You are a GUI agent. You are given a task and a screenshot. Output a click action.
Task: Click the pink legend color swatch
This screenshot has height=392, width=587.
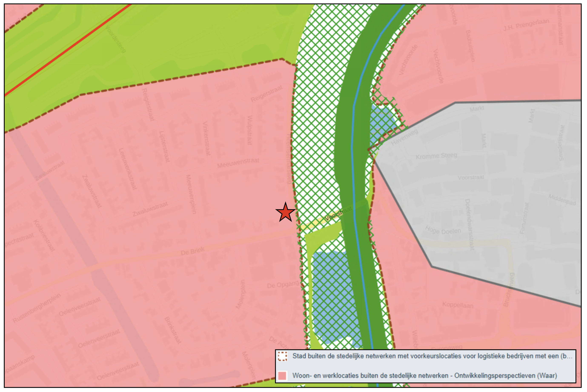282,376
